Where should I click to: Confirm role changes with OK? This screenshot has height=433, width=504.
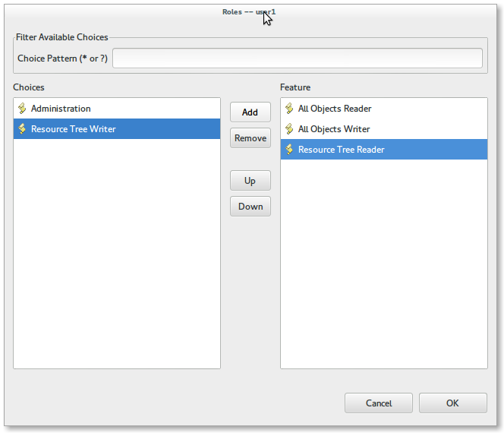click(x=452, y=403)
